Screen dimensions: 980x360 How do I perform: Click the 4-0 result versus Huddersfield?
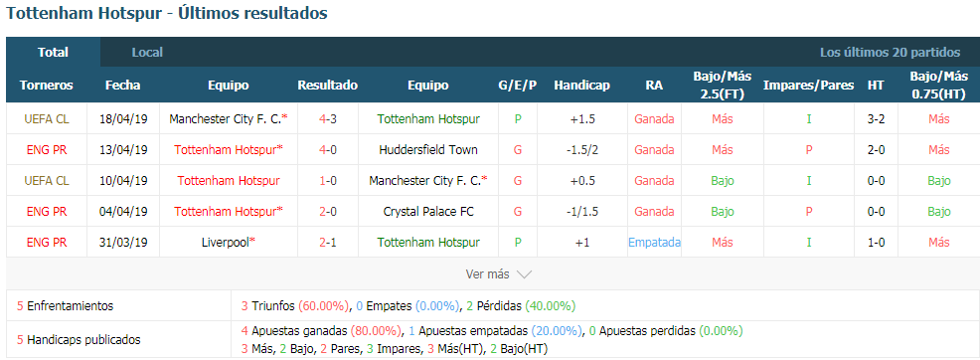328,149
